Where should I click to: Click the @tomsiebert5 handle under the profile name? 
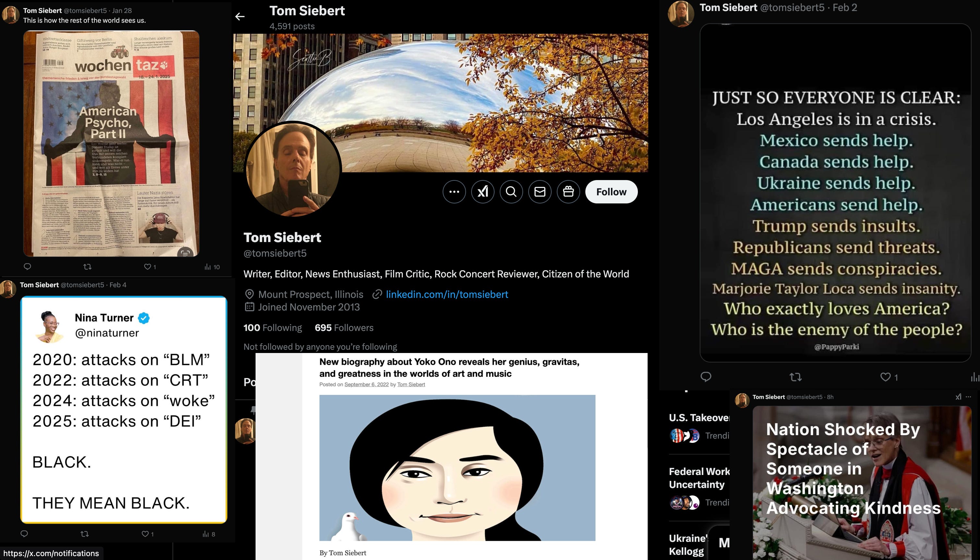pos(275,253)
